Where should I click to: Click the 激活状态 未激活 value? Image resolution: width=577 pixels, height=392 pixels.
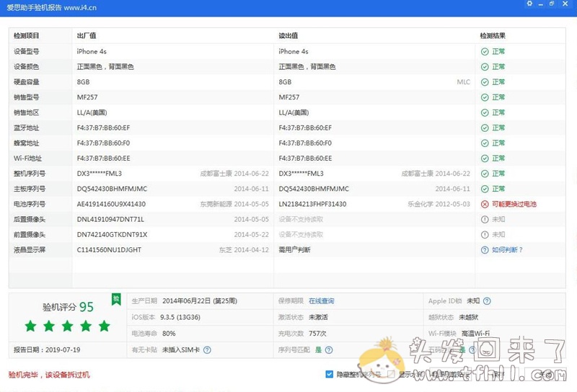(318, 317)
